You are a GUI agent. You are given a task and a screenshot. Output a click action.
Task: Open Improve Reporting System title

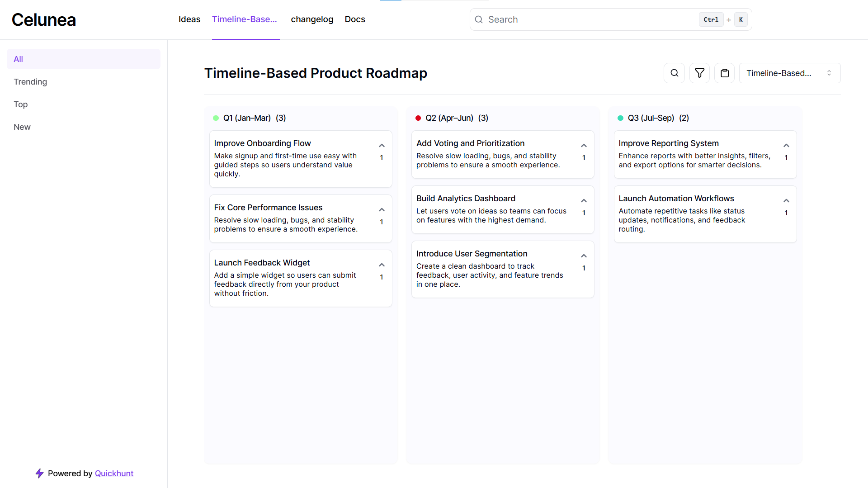click(668, 143)
